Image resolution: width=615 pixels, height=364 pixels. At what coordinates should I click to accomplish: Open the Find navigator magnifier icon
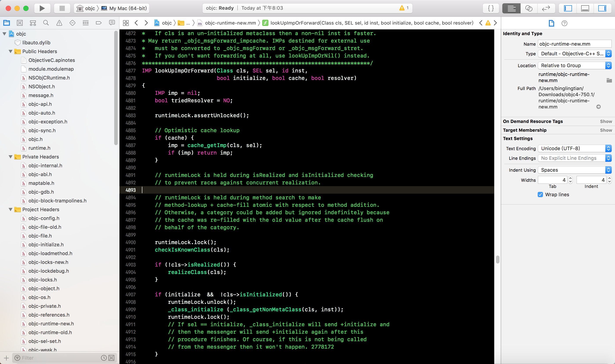46,23
